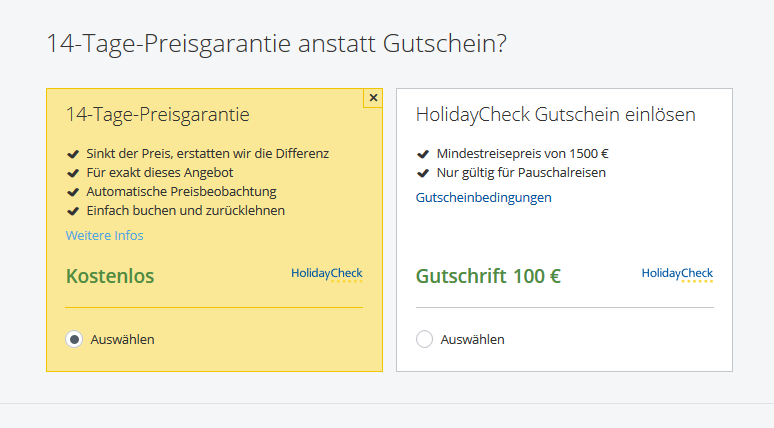Click the '14-Tage-Preisgarantie' card title
774x428 pixels.
pos(158,115)
